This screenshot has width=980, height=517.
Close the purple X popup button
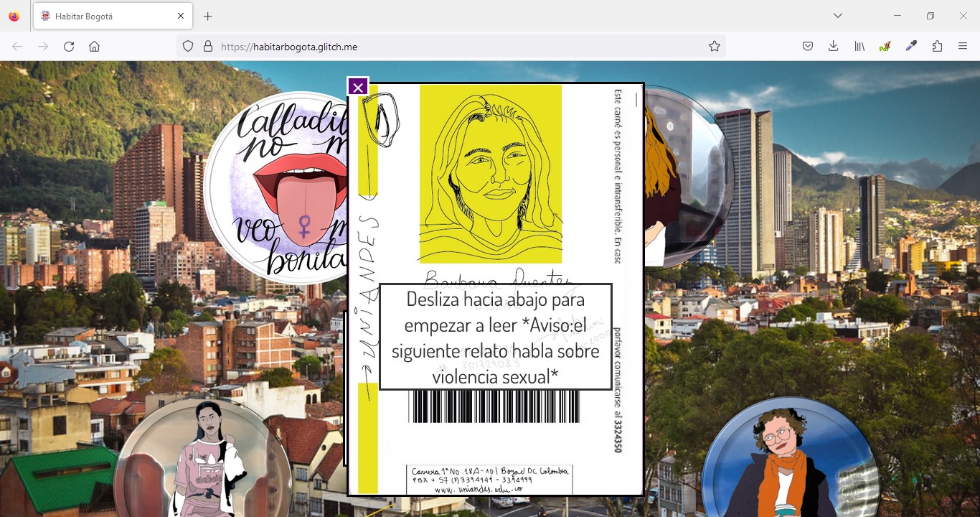tap(358, 88)
